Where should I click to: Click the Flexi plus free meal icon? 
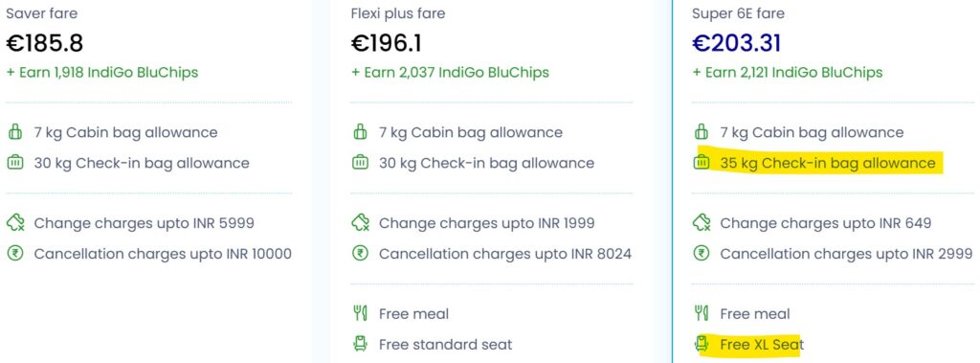pos(360,313)
